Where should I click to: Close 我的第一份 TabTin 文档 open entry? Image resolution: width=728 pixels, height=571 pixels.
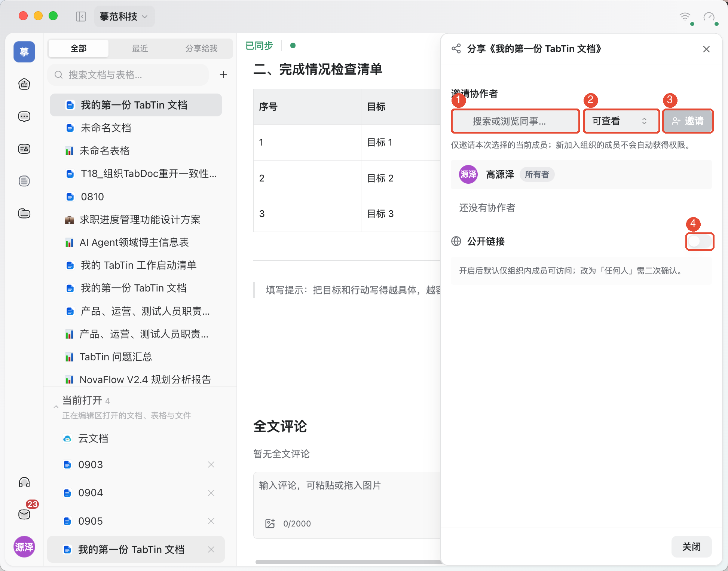click(x=211, y=549)
